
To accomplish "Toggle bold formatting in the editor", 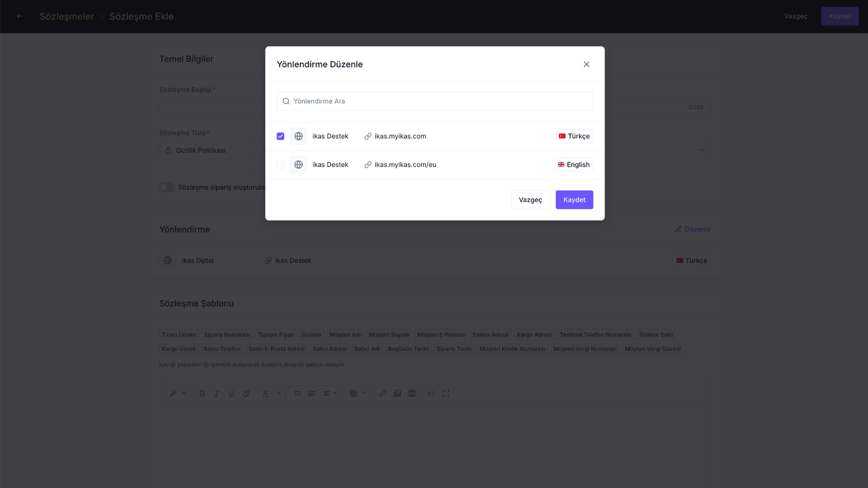I will pyautogui.click(x=202, y=394).
